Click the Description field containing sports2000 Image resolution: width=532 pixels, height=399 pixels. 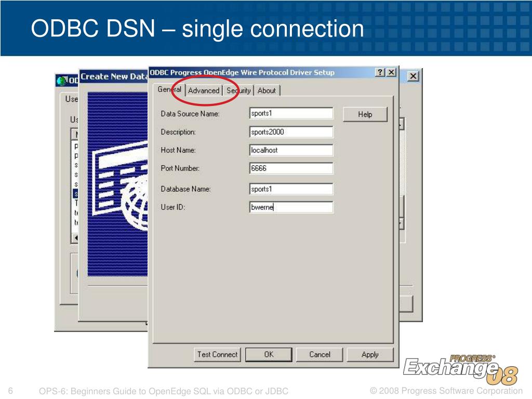[x=291, y=132]
